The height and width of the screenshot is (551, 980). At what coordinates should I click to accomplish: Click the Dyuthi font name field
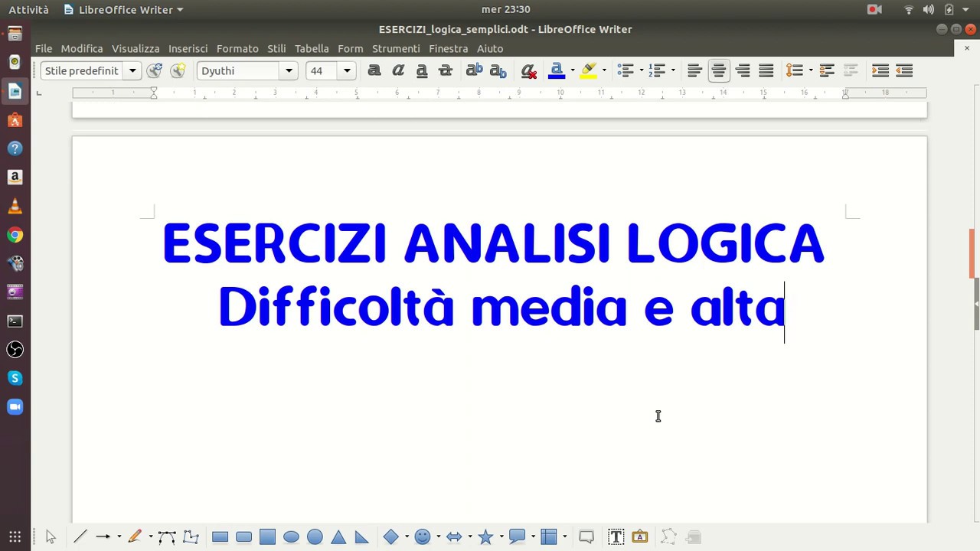click(239, 70)
